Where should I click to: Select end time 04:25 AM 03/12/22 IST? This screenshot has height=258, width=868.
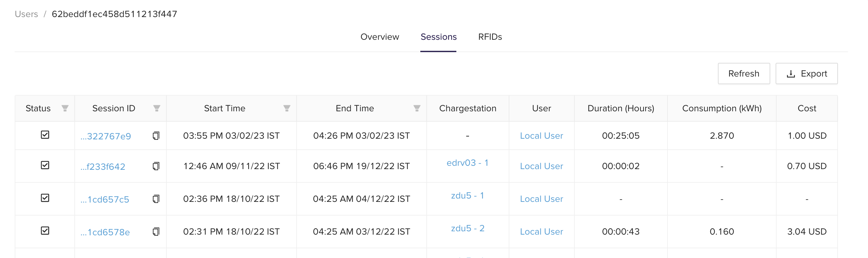[x=361, y=232]
